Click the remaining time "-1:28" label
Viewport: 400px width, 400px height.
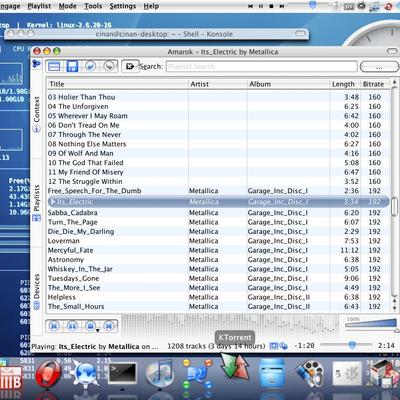tap(304, 346)
